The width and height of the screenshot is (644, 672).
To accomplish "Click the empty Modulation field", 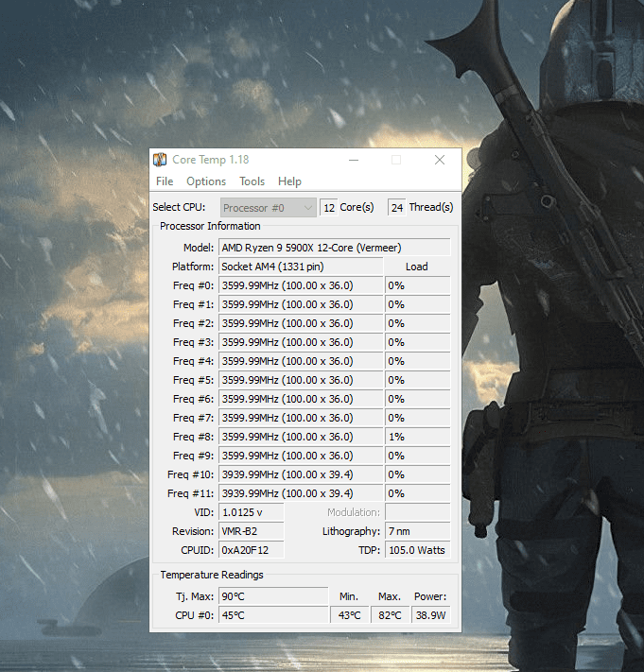I will [418, 512].
